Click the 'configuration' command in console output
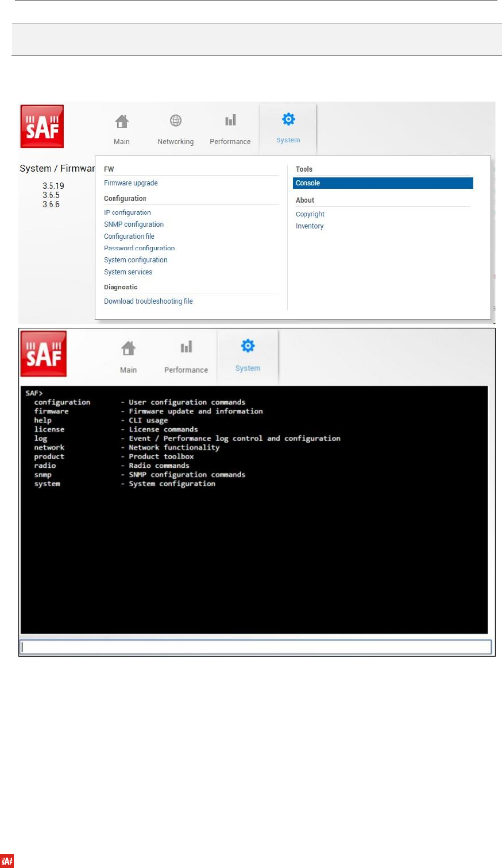This screenshot has height=868, width=502. coord(62,402)
